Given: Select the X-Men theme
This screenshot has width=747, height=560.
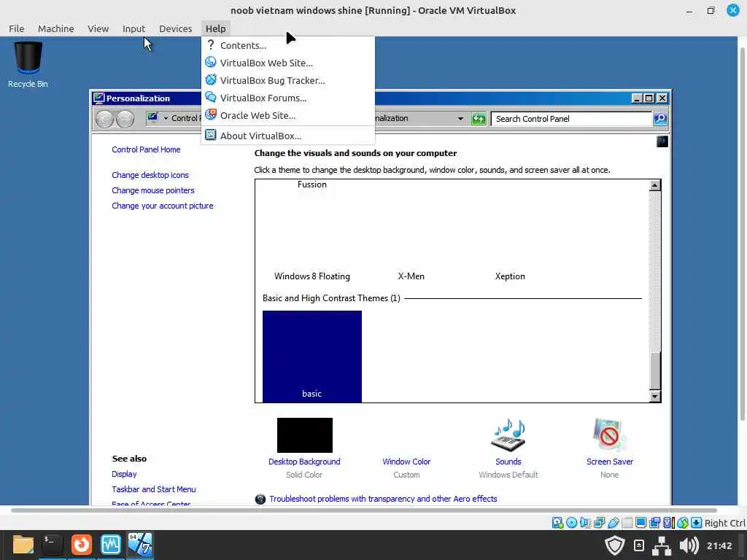Looking at the screenshot, I should pos(411,276).
